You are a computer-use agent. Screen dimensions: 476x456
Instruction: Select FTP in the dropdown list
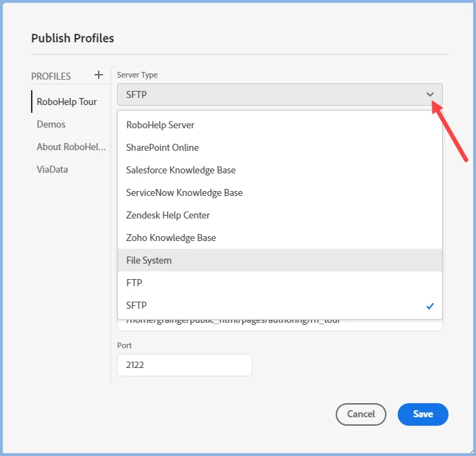[279, 283]
